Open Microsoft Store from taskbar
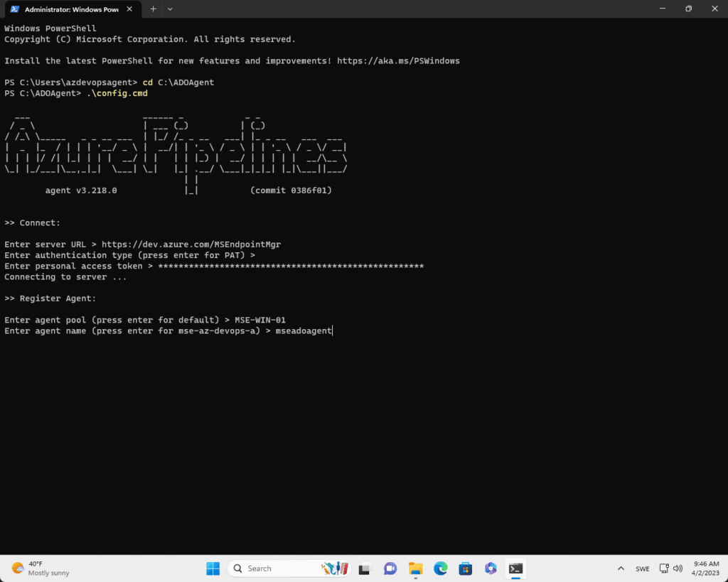The image size is (728, 582). (465, 568)
